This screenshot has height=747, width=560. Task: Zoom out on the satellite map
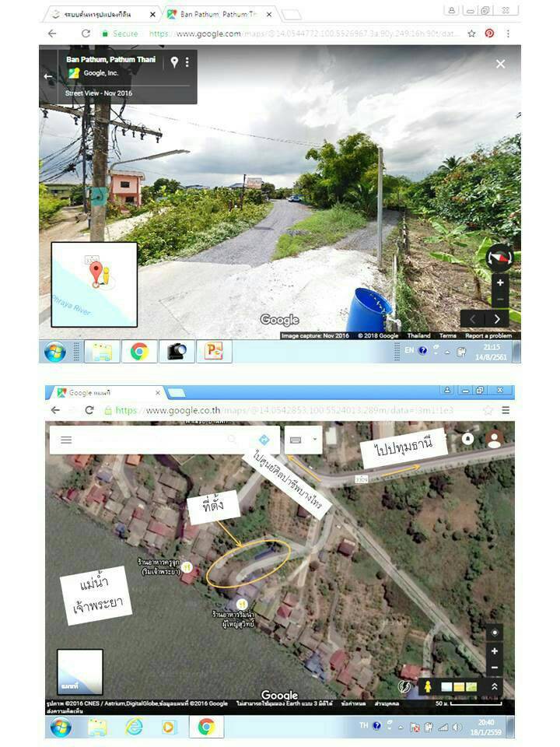495,668
